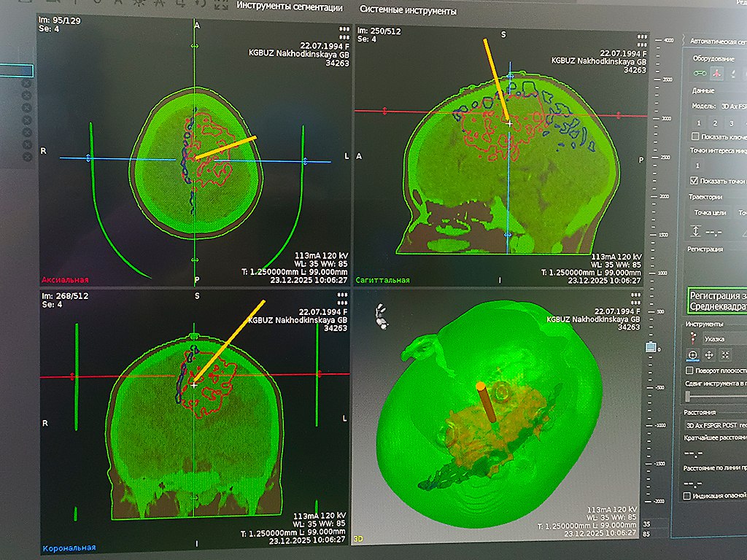Uncheck the Показать точки checkbox
Viewport: 747px width, 560px height.
pos(695,180)
